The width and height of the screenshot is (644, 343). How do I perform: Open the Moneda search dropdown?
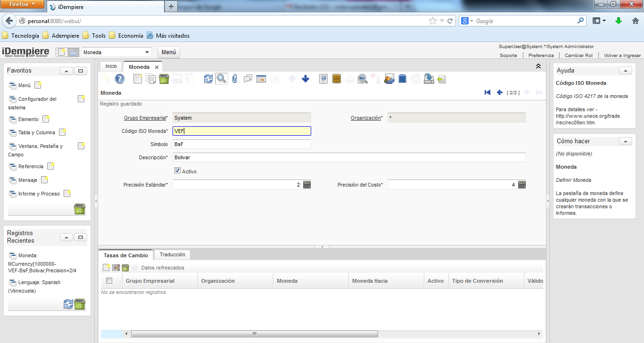[x=147, y=52]
